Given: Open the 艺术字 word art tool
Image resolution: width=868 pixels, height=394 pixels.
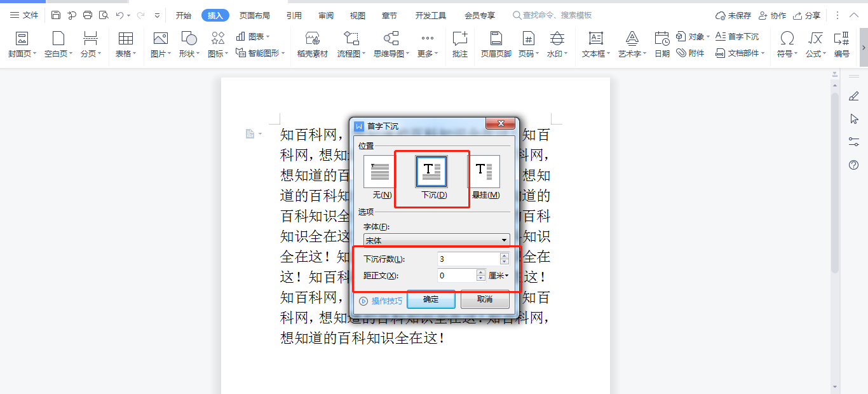Looking at the screenshot, I should pos(632,44).
